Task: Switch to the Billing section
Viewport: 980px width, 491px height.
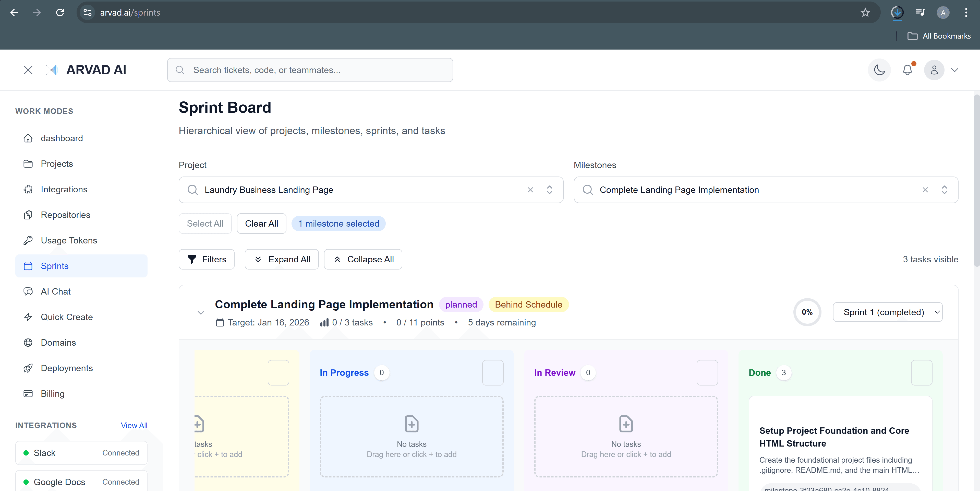Action: pyautogui.click(x=52, y=394)
